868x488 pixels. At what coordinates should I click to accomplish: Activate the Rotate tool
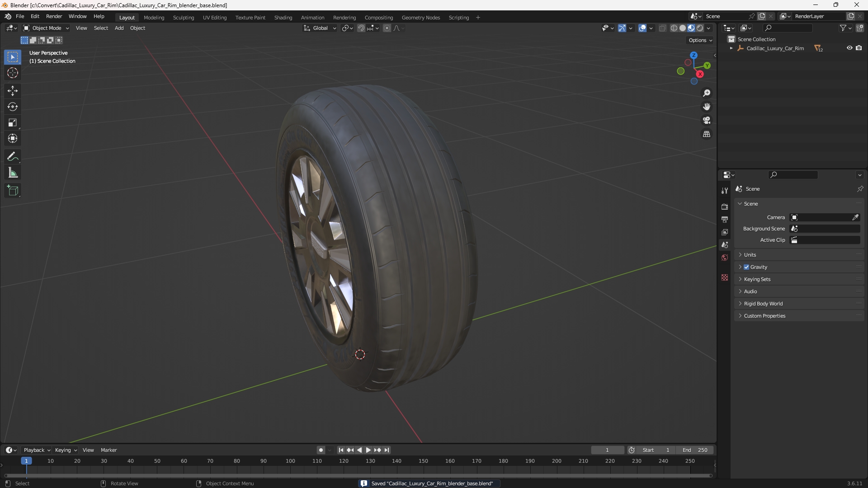pos(13,107)
